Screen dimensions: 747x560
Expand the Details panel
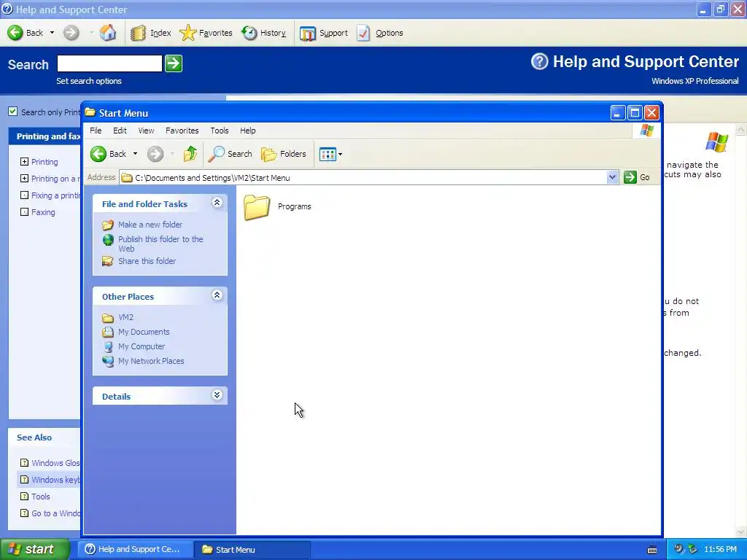(x=217, y=395)
